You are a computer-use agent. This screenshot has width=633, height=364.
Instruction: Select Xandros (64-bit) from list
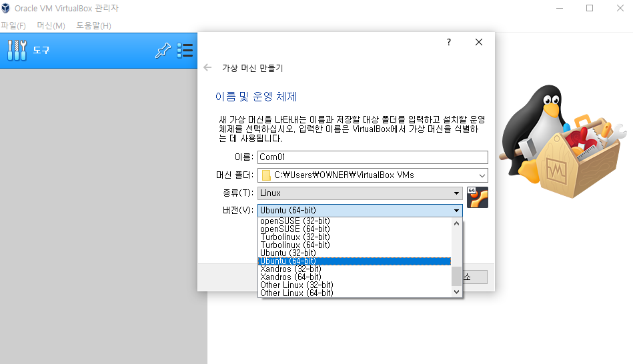point(354,277)
